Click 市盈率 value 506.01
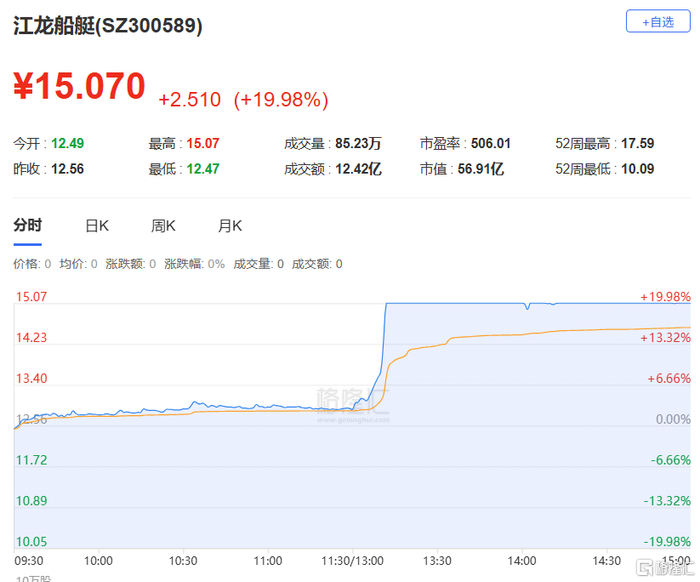Viewport: 700px width, 582px height. [x=491, y=143]
